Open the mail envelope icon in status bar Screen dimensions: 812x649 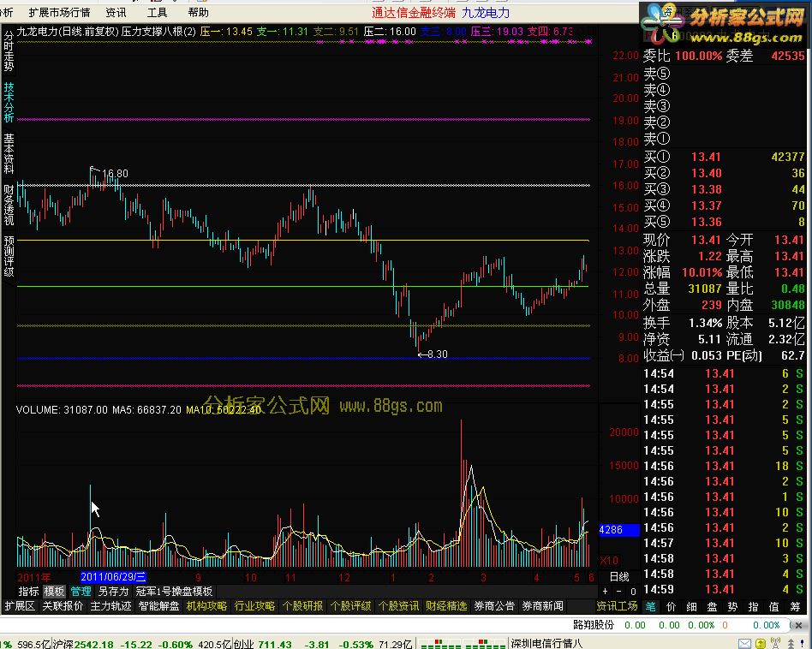click(744, 644)
